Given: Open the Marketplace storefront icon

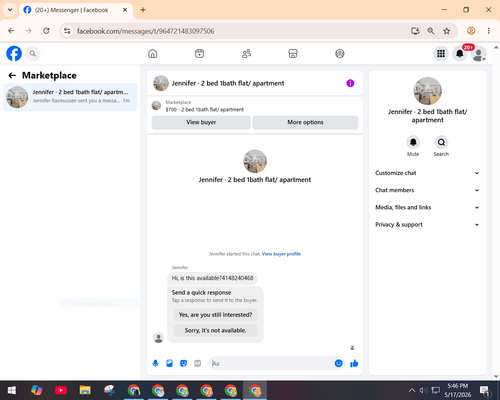Looking at the screenshot, I should tap(293, 53).
